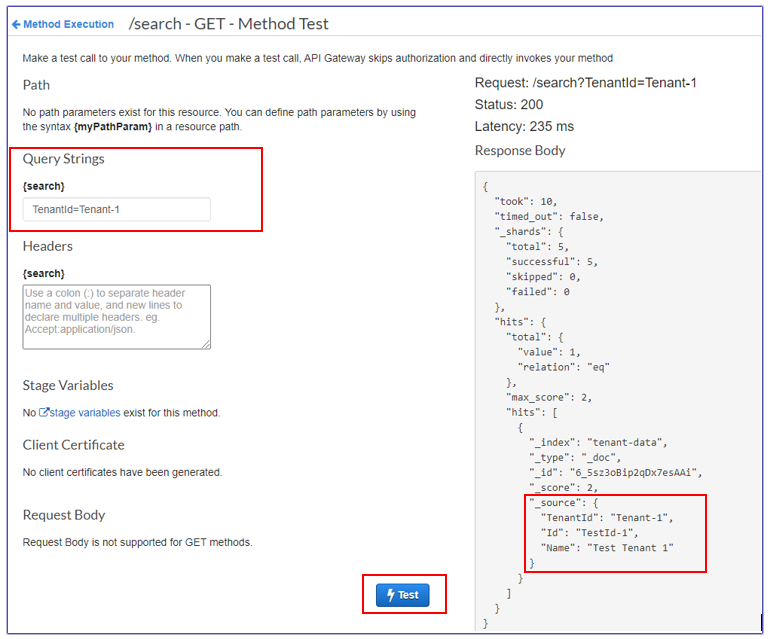Image resolution: width=768 pixels, height=639 pixels.
Task: Click the Client Certificate heading
Action: (73, 445)
